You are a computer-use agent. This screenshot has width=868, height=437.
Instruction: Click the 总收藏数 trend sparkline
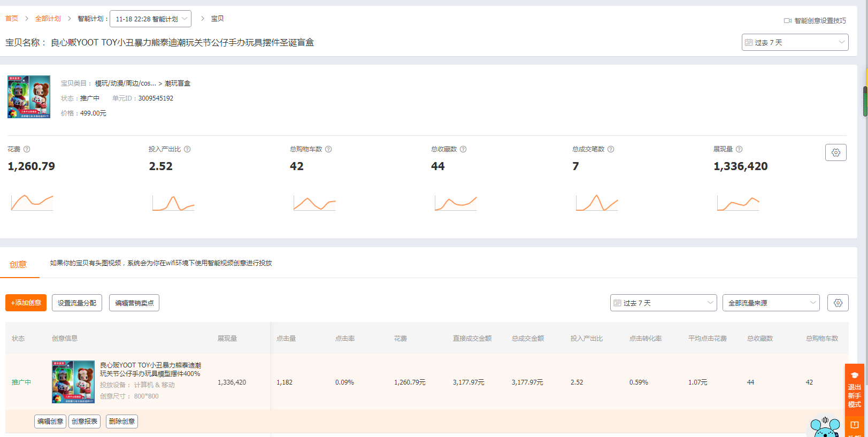pos(456,203)
